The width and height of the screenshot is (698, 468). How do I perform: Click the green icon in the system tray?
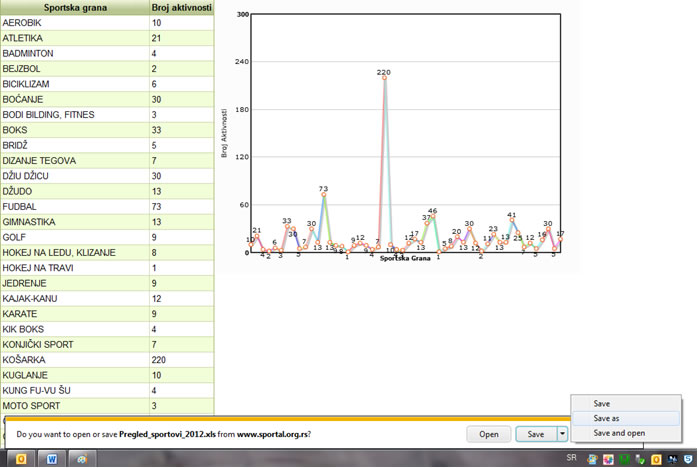(624, 459)
